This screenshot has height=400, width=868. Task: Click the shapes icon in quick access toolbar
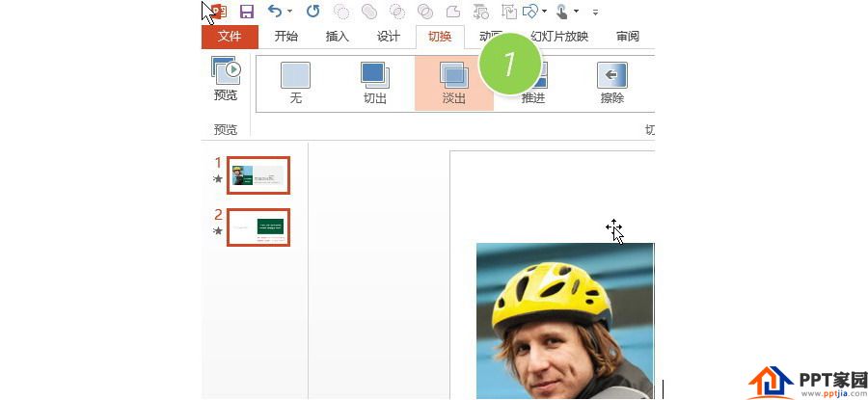click(529, 12)
